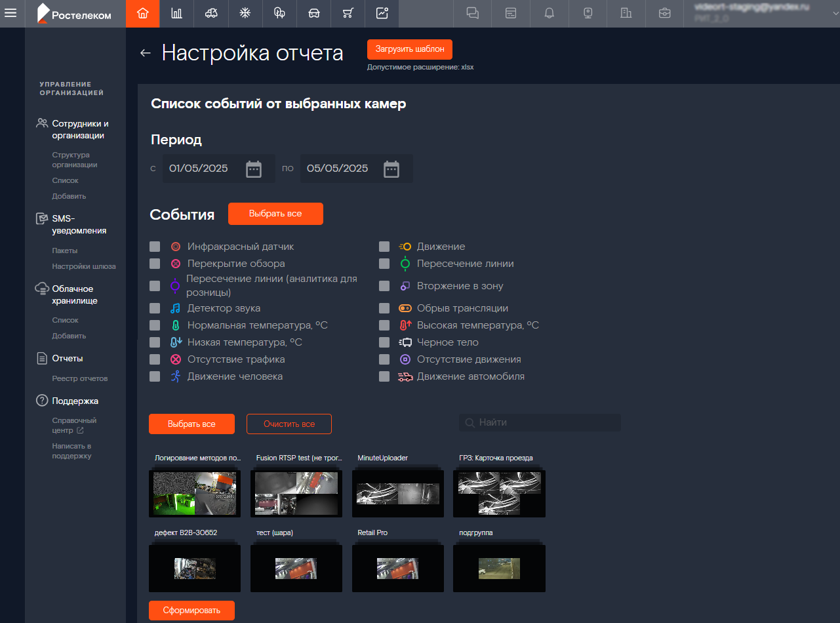This screenshot has width=840, height=623.
Task: Select Настройки шлюза in sidebar
Action: click(x=84, y=266)
